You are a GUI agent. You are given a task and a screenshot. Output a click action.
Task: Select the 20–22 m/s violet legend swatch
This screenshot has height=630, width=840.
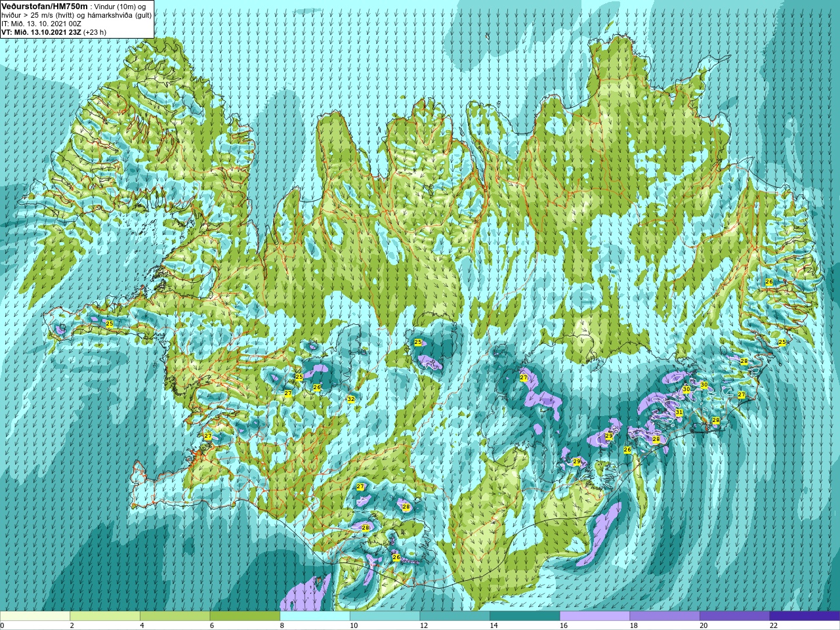pyautogui.click(x=735, y=616)
